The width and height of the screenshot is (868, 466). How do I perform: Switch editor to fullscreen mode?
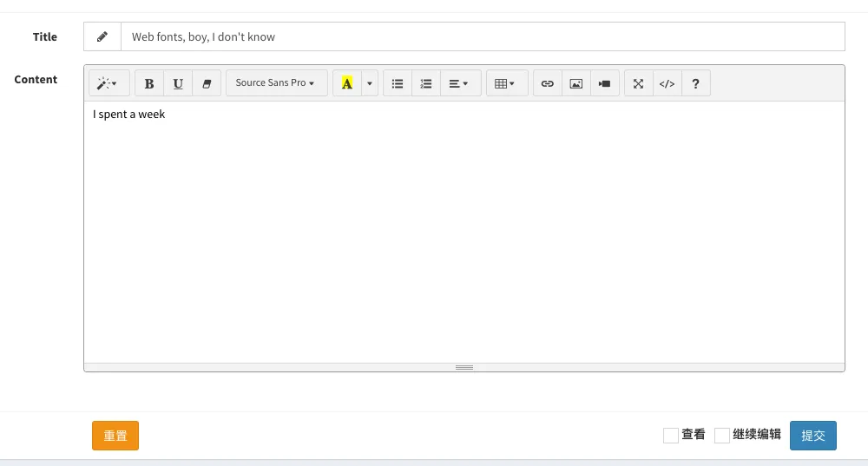coord(639,83)
